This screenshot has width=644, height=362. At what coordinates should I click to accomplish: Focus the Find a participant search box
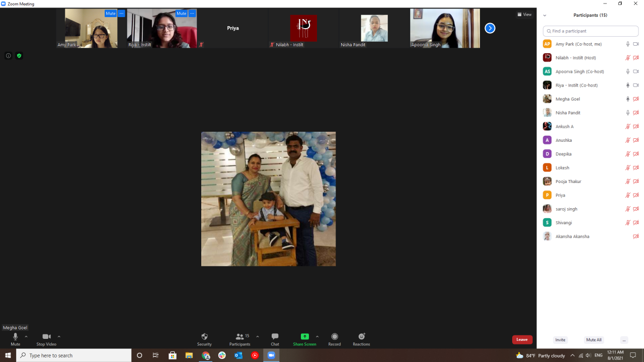point(591,31)
